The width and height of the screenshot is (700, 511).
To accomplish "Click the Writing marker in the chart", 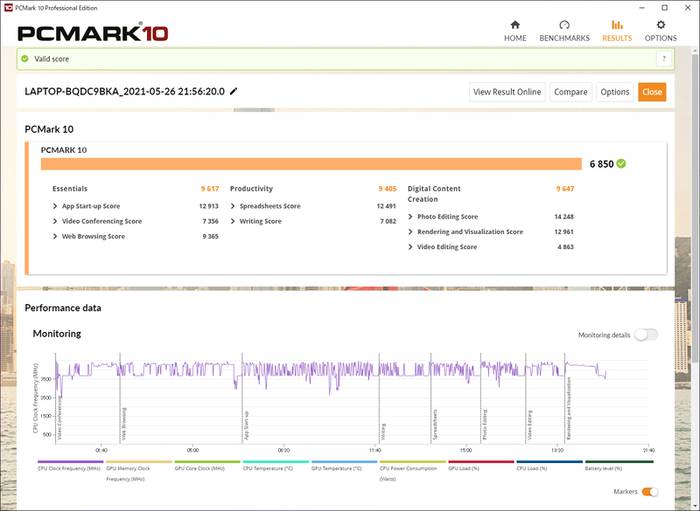I will click(x=379, y=399).
